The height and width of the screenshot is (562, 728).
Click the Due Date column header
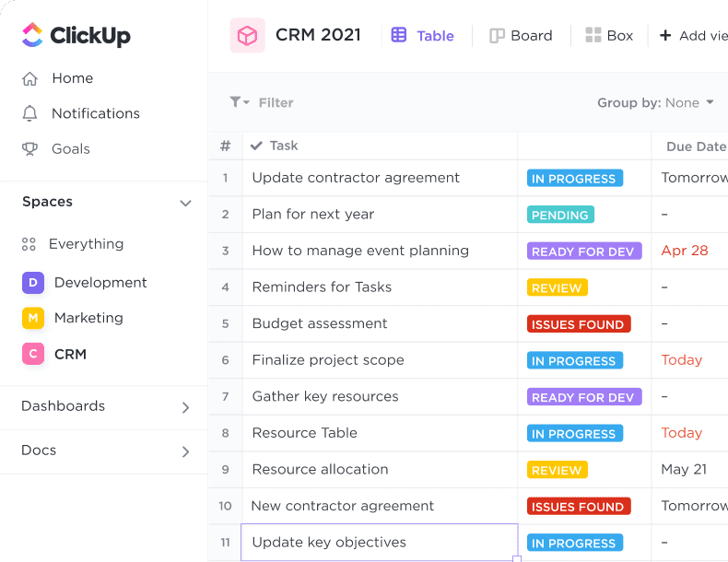click(x=696, y=146)
